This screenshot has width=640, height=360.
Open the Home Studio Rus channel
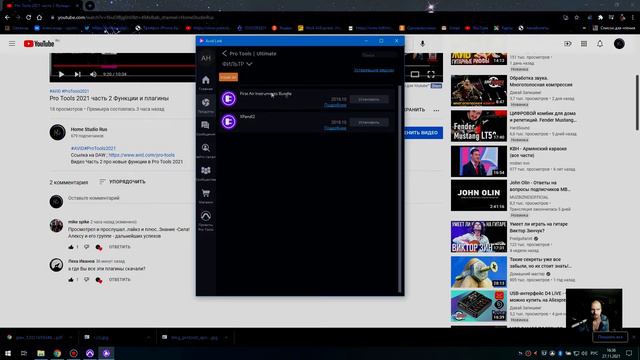[89, 129]
